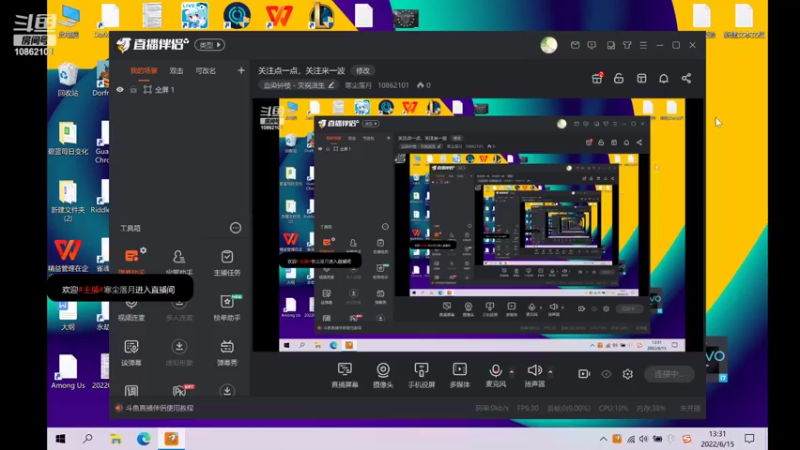Expand the arrow beside the 麦克风 microphone

(x=512, y=372)
